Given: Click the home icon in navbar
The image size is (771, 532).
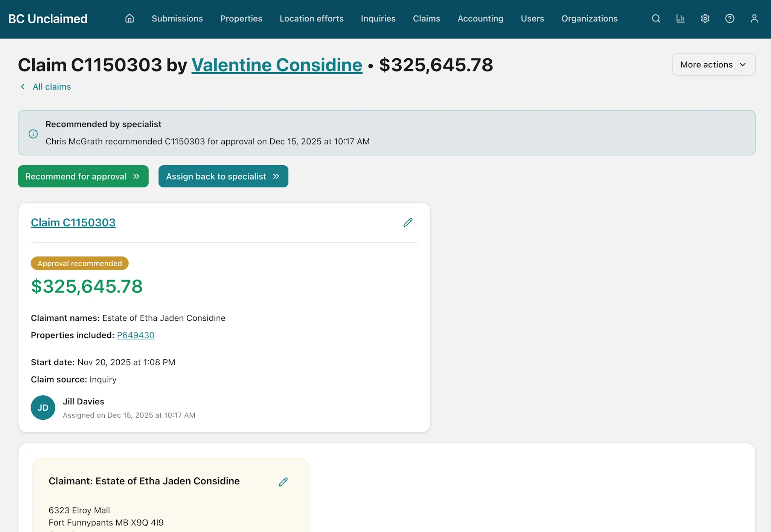Looking at the screenshot, I should coord(130,18).
